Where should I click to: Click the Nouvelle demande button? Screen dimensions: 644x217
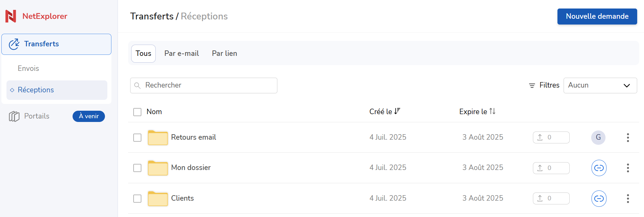[597, 16]
